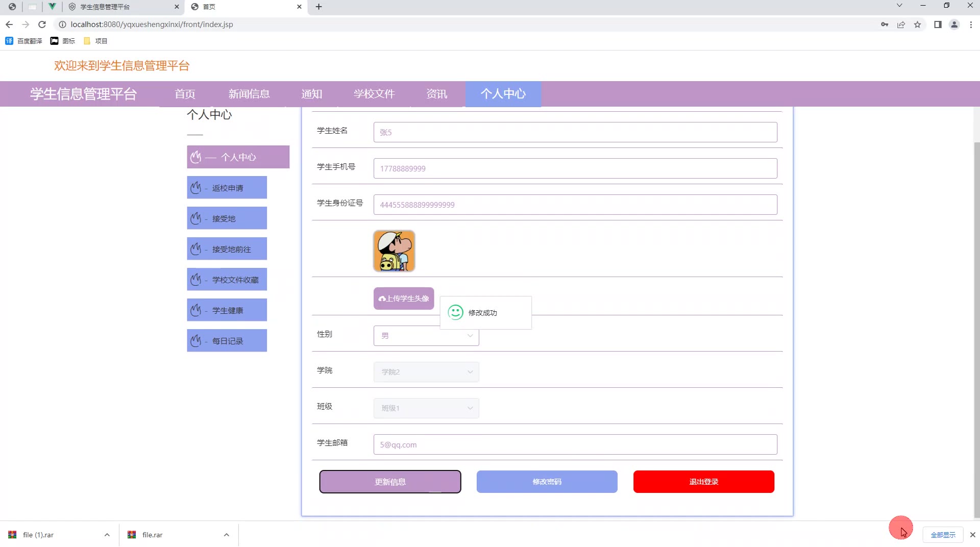Click the 学生信息管理平台 site title logo
Screen dimensions: 980x547
(x=84, y=94)
